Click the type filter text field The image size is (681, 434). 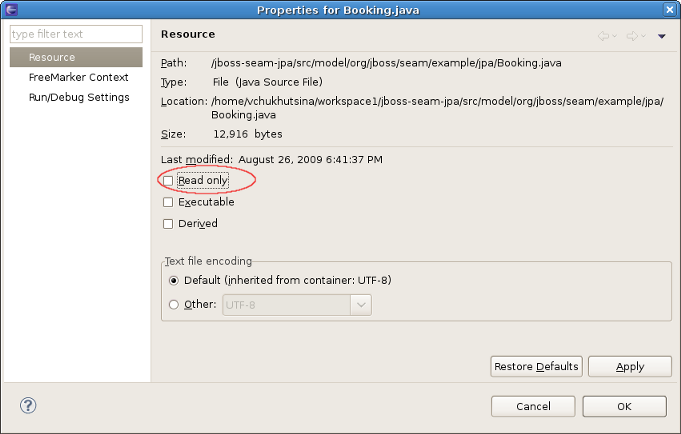pyautogui.click(x=76, y=34)
